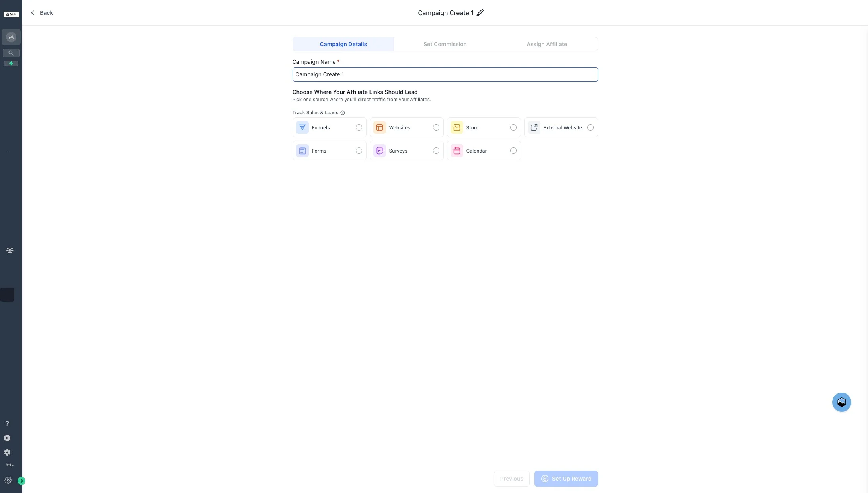Select the Store radio button
The image size is (868, 493).
pos(513,127)
